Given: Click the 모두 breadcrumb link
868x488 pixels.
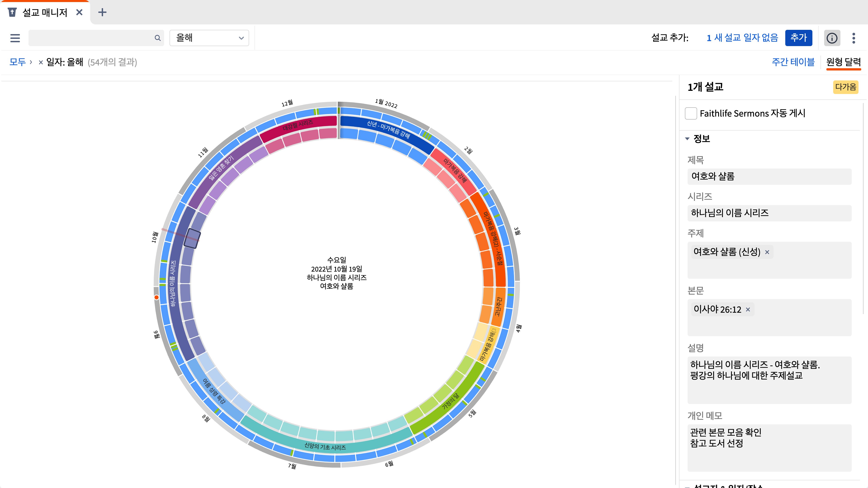Looking at the screenshot, I should click(x=18, y=62).
